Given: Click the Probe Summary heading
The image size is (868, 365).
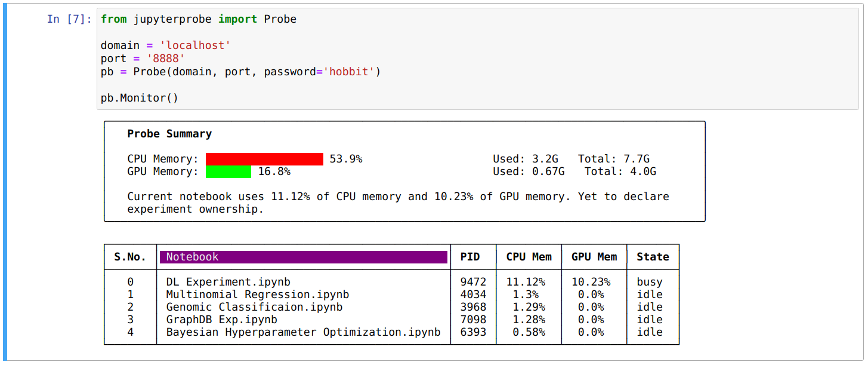Looking at the screenshot, I should coord(169,134).
